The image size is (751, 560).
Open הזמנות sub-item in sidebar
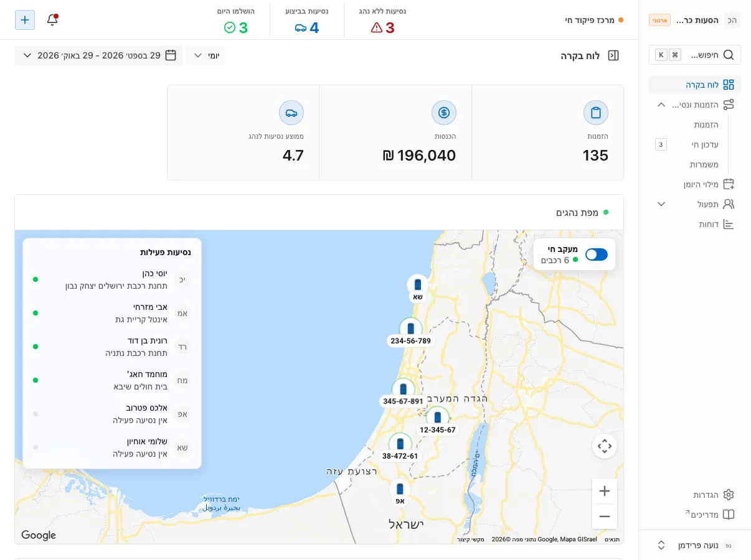tap(706, 124)
